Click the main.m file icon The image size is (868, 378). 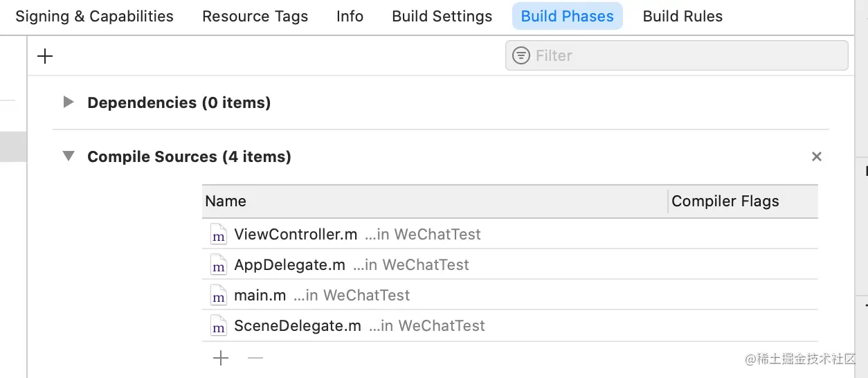tap(219, 296)
